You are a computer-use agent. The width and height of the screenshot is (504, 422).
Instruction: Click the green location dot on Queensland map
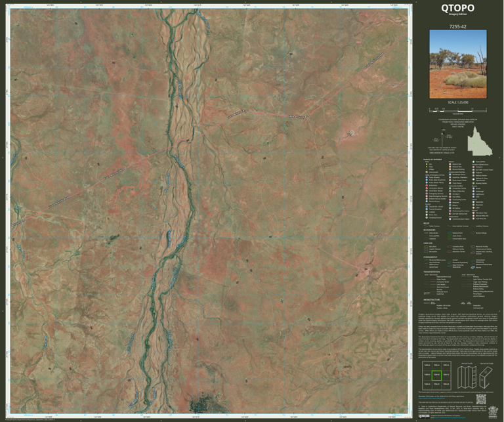473,143
